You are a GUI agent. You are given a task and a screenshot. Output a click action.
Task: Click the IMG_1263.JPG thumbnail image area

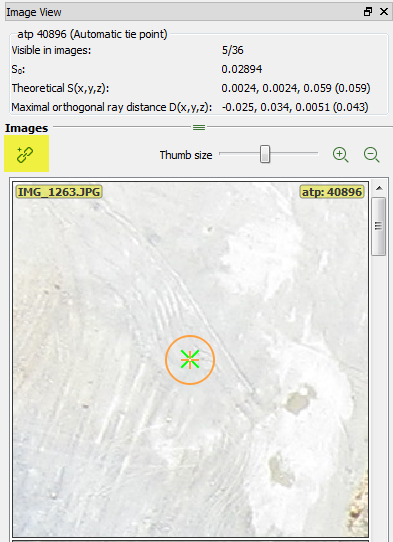click(x=190, y=359)
